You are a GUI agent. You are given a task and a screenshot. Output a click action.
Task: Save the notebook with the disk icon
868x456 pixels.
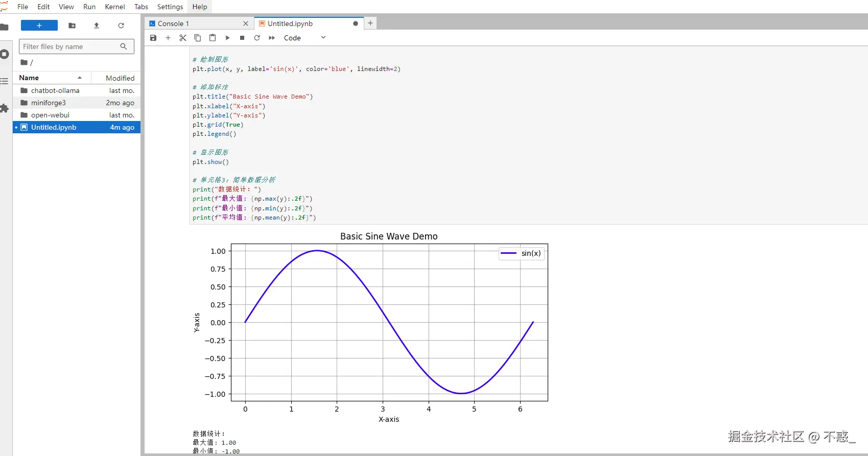(x=153, y=38)
